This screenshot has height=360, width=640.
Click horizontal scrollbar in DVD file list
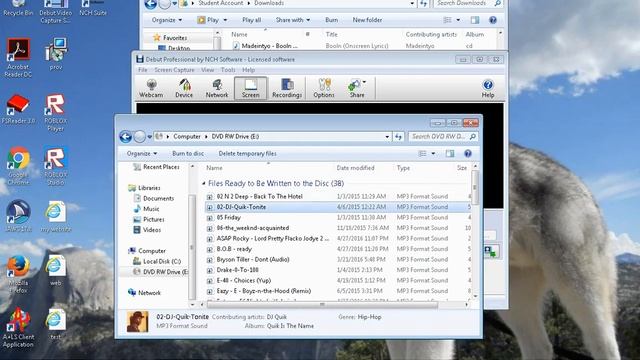[x=322, y=304]
